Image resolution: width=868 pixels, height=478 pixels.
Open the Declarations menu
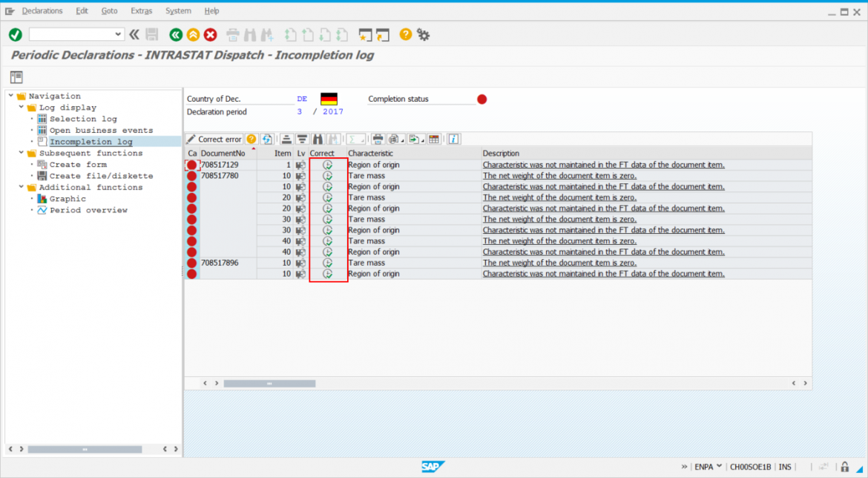(42, 10)
